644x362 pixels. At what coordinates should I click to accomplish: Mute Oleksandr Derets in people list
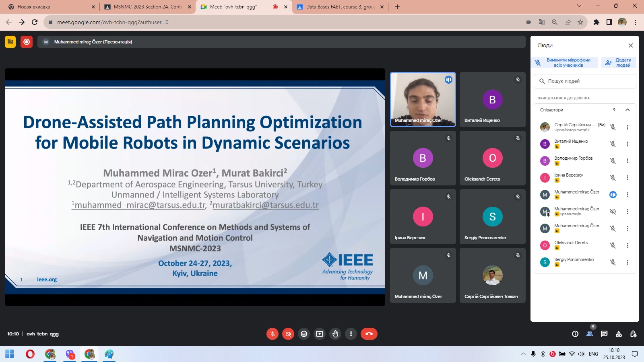(x=613, y=245)
